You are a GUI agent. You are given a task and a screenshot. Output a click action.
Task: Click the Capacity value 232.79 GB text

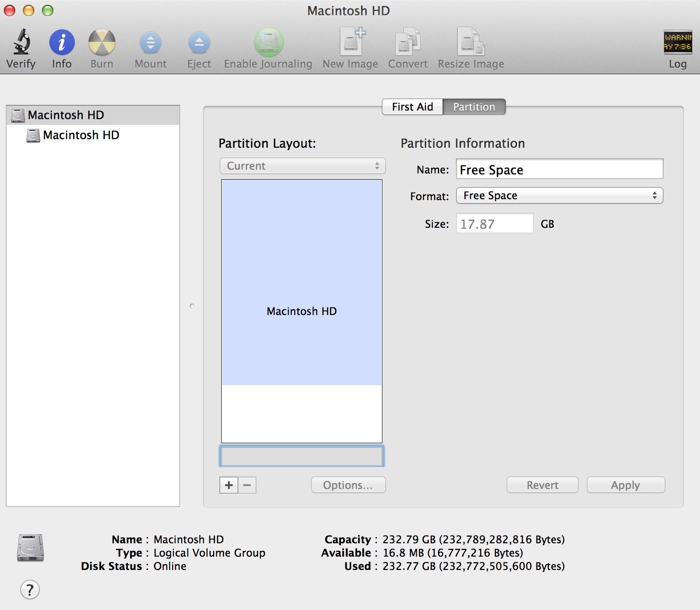point(474,539)
